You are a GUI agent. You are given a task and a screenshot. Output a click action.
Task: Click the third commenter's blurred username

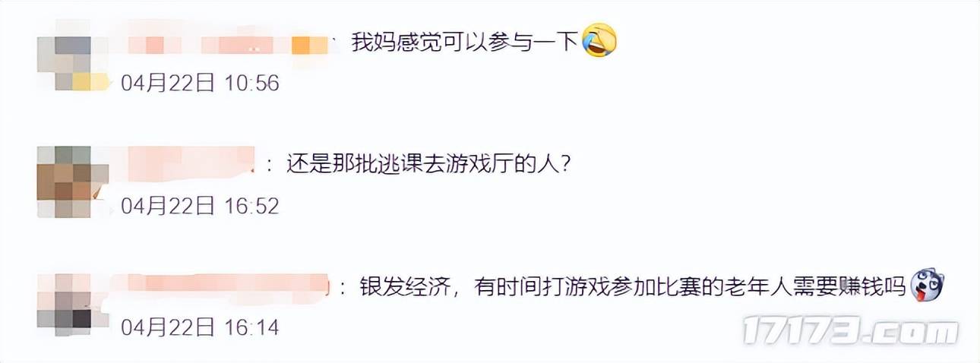[226, 286]
